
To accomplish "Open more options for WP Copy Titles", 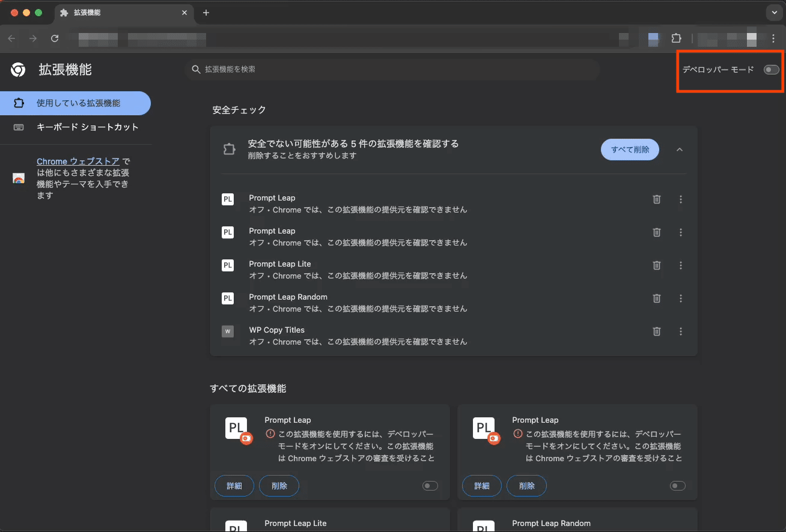I will point(681,331).
